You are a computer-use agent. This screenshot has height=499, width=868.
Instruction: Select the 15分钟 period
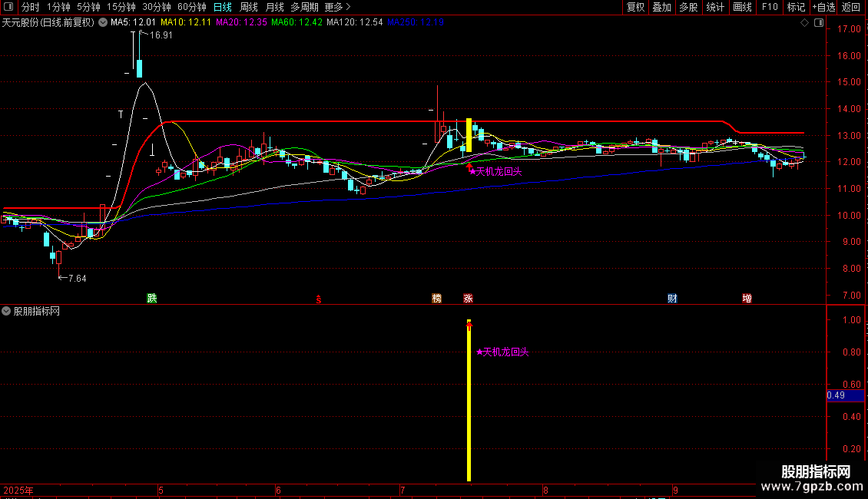pos(121,7)
